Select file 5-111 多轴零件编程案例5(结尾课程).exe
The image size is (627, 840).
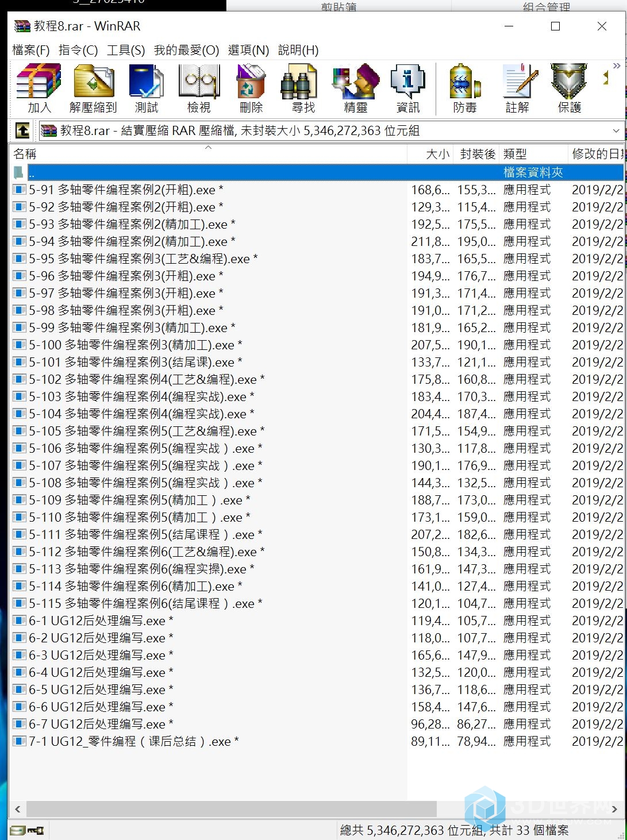tap(317, 534)
